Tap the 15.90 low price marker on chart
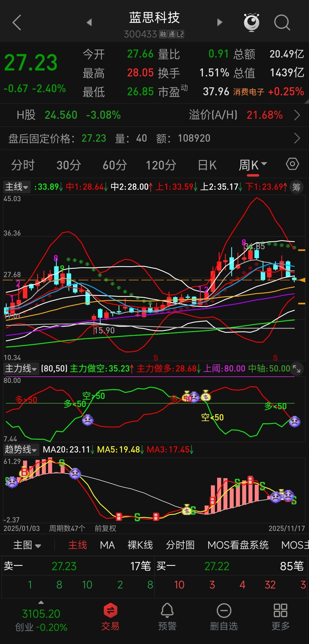 (x=104, y=331)
